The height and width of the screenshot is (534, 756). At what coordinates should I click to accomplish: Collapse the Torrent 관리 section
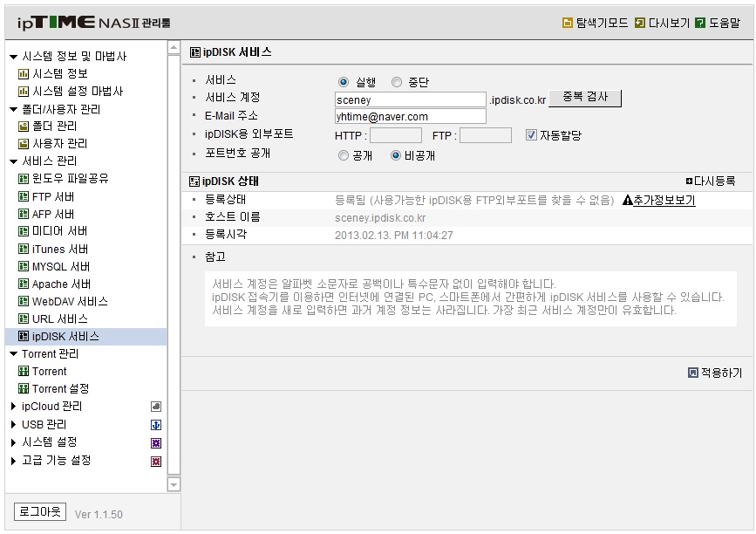13,354
